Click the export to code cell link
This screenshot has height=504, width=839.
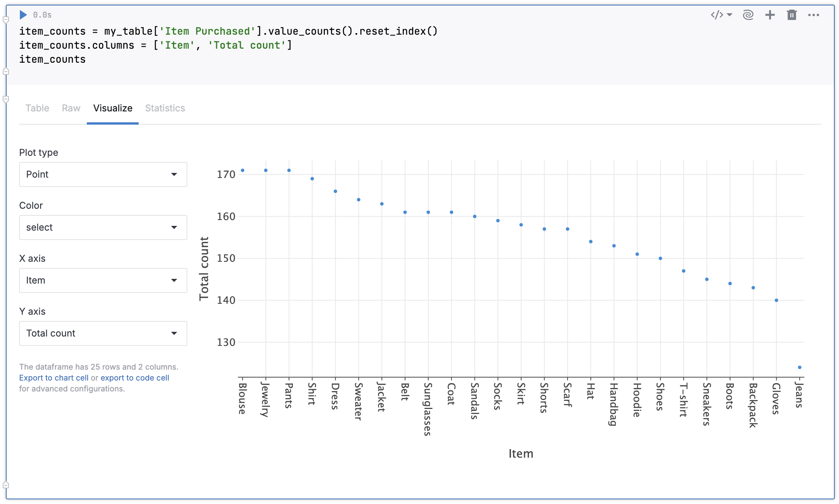[135, 377]
